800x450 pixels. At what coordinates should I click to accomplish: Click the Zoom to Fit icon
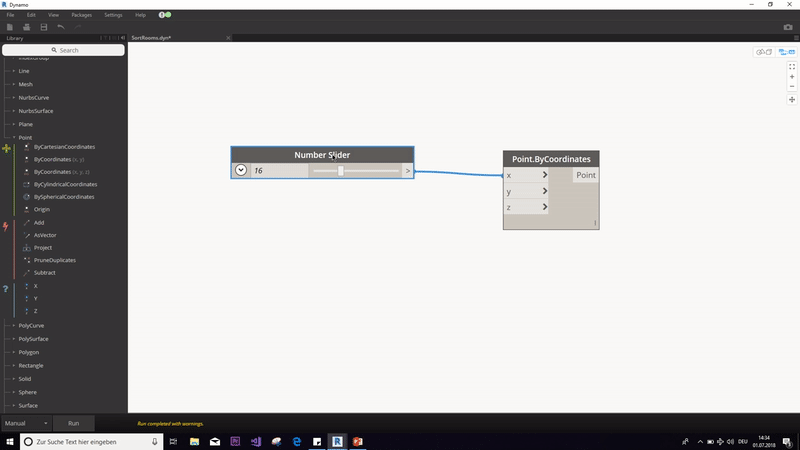pos(792,66)
